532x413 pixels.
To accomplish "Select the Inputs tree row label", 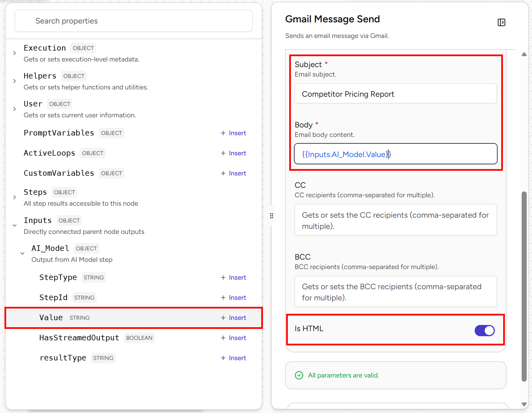I will (38, 220).
